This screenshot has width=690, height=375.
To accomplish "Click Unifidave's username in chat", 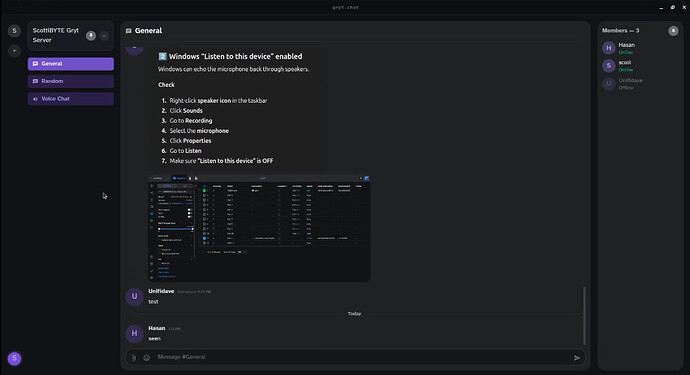I will click(x=161, y=291).
